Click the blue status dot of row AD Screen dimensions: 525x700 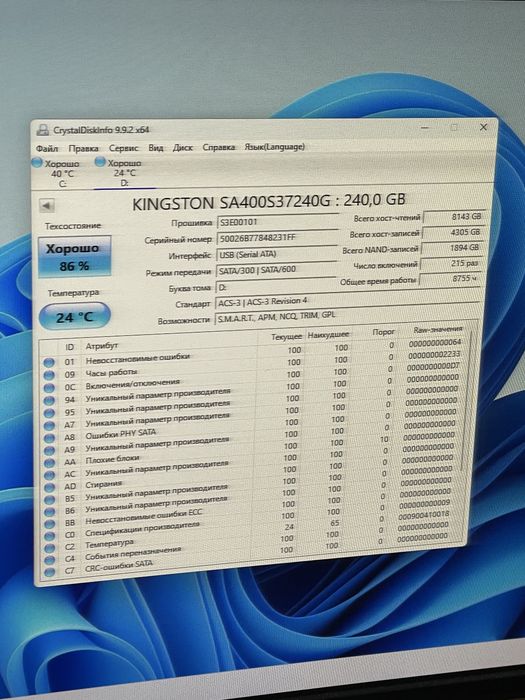pyautogui.click(x=50, y=487)
